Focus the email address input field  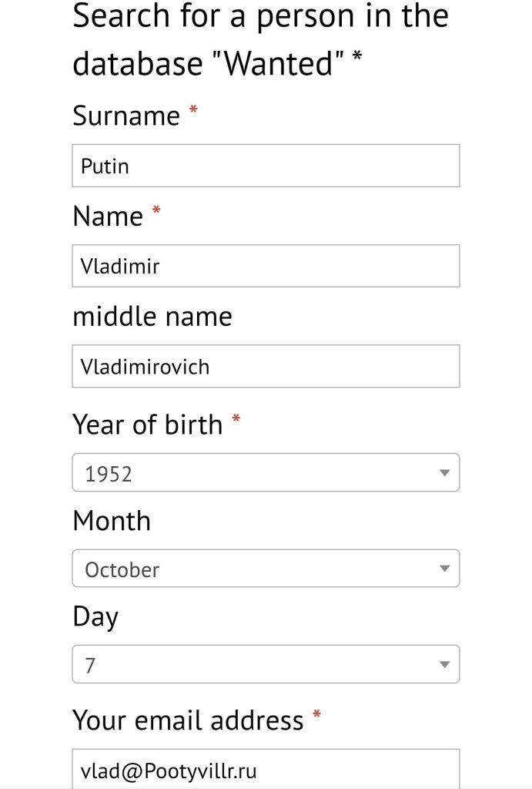(266, 770)
